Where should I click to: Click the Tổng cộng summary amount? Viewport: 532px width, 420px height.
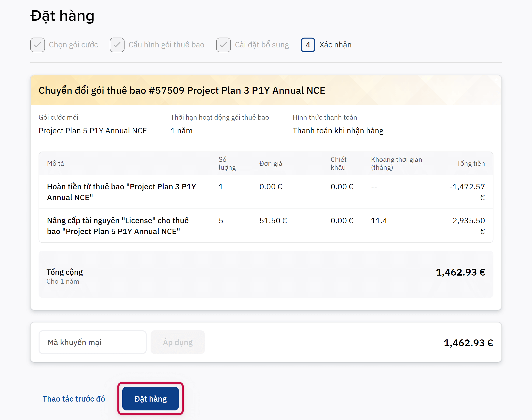point(460,272)
